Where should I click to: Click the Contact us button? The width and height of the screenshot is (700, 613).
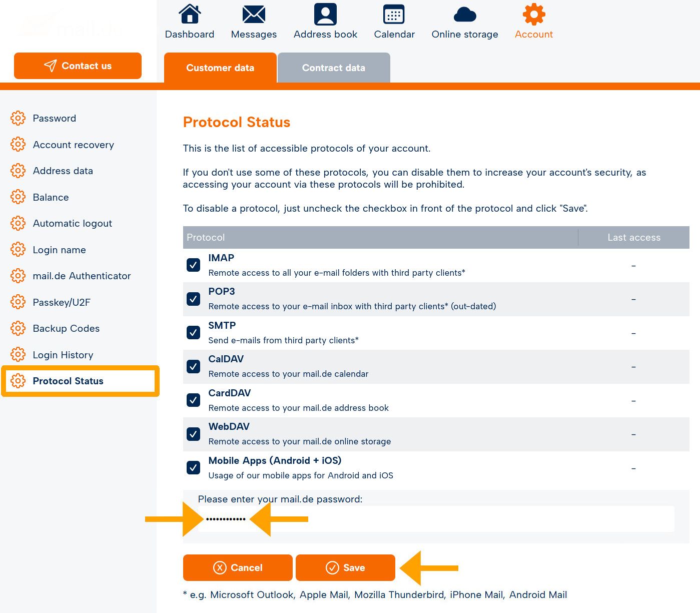(x=78, y=66)
